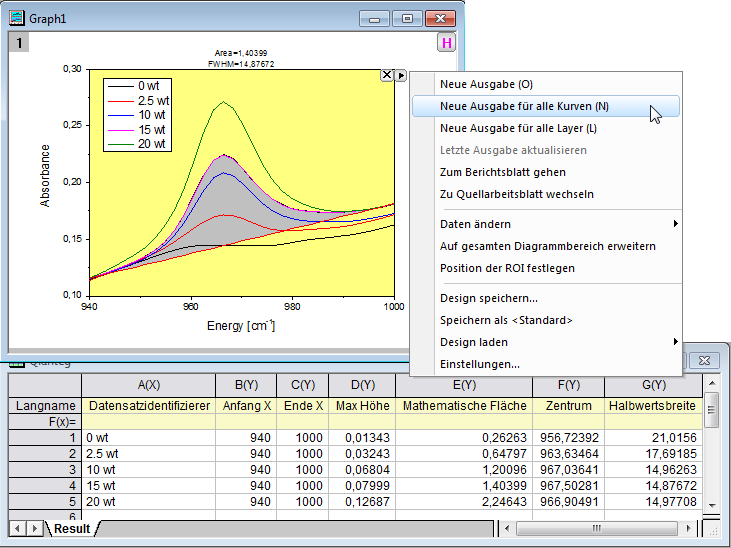Click cell '20 wt' in worksheet

tap(149, 502)
